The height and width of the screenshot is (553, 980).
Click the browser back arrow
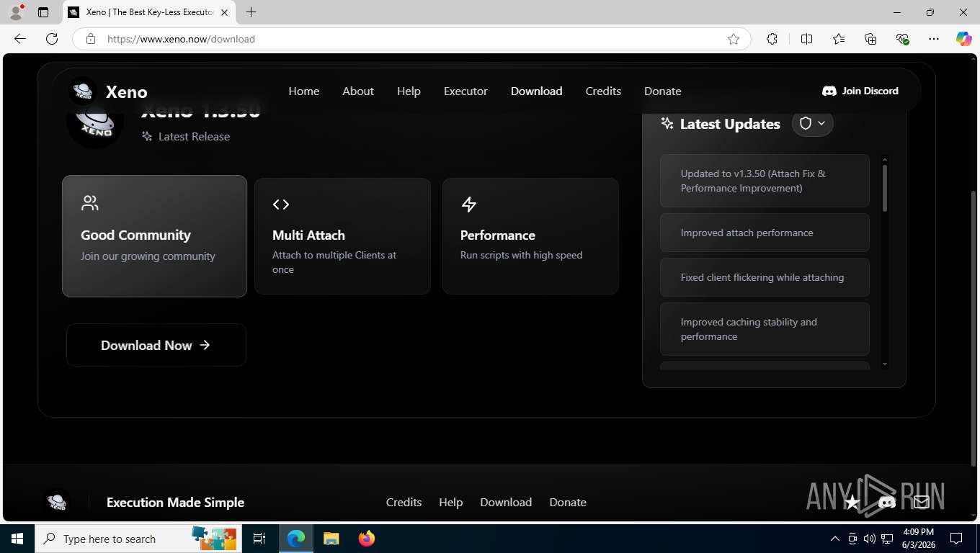[20, 39]
